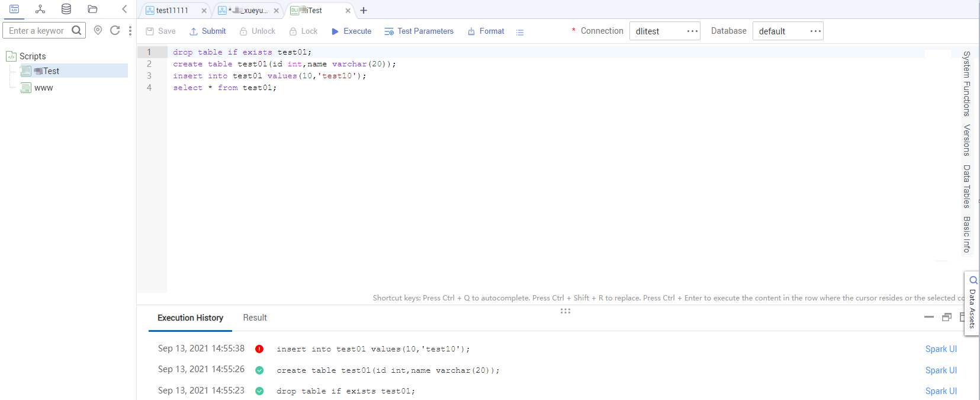Open Spark UI link for failed insert
The height and width of the screenshot is (400, 980).
coord(941,349)
